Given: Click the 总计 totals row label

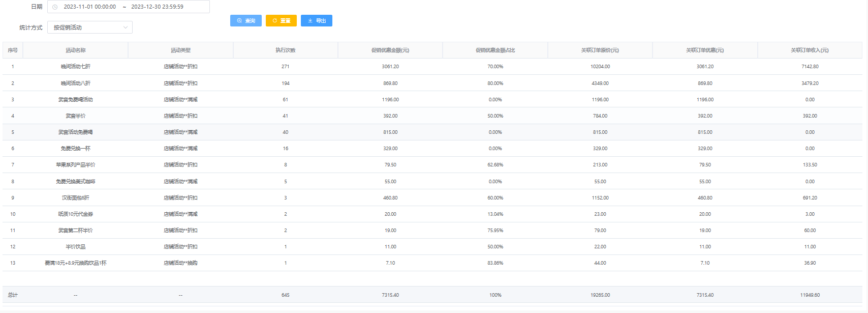Looking at the screenshot, I should [13, 295].
